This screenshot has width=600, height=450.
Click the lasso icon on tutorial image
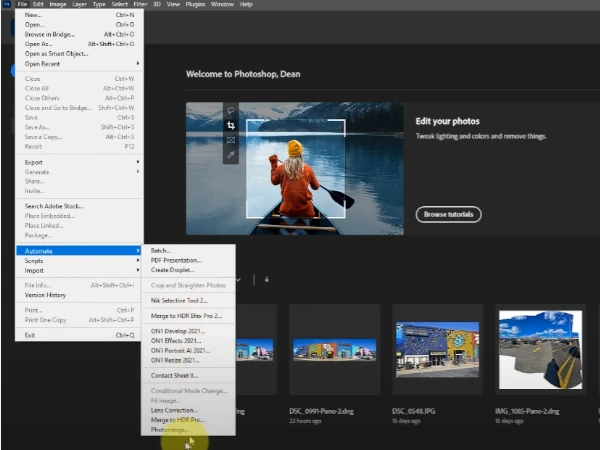[x=231, y=111]
